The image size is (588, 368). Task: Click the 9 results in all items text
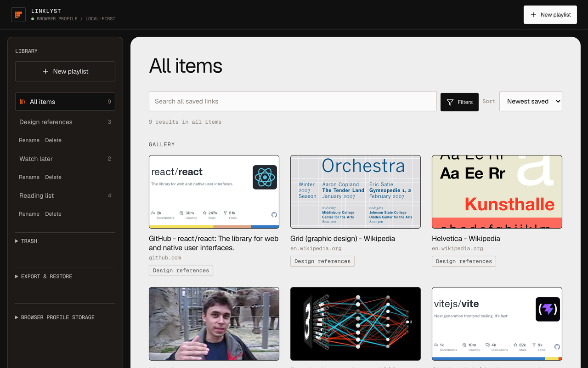[185, 122]
